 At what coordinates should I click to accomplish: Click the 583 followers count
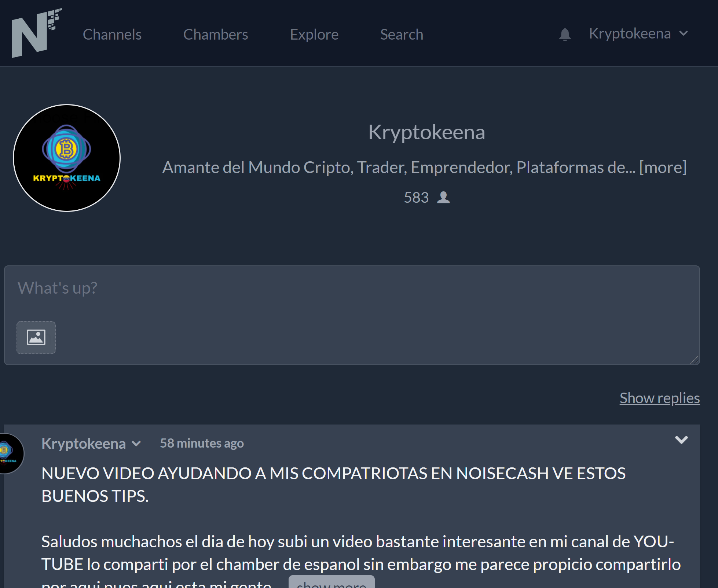tap(416, 198)
